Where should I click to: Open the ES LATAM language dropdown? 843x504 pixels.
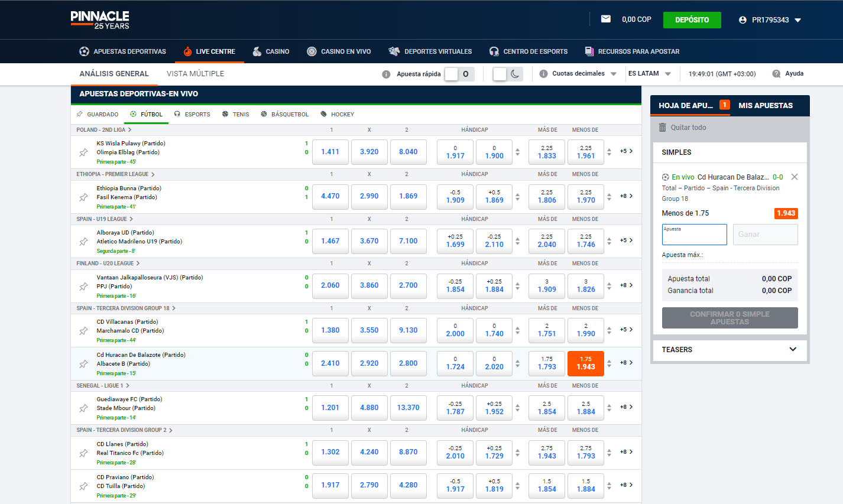(x=650, y=74)
